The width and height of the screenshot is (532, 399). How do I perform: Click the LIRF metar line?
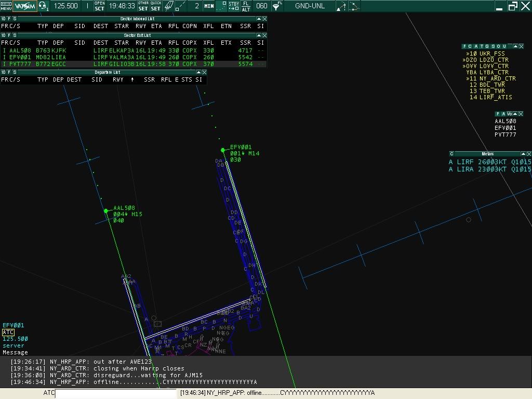pos(490,162)
